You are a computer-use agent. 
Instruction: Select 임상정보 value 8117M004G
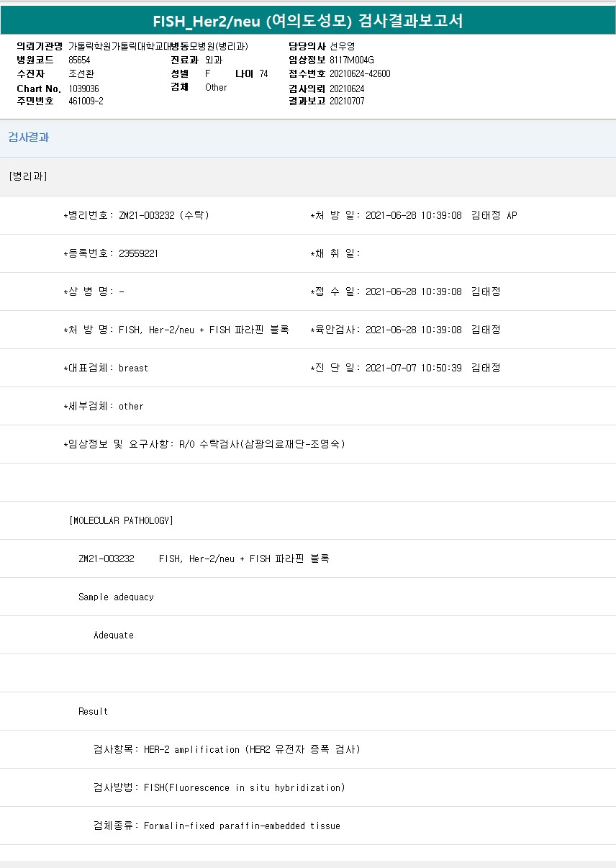352,60
